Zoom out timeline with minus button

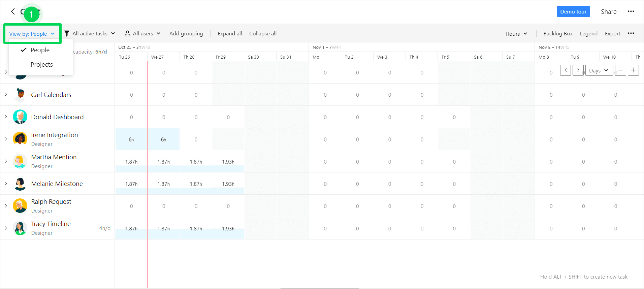click(x=620, y=70)
